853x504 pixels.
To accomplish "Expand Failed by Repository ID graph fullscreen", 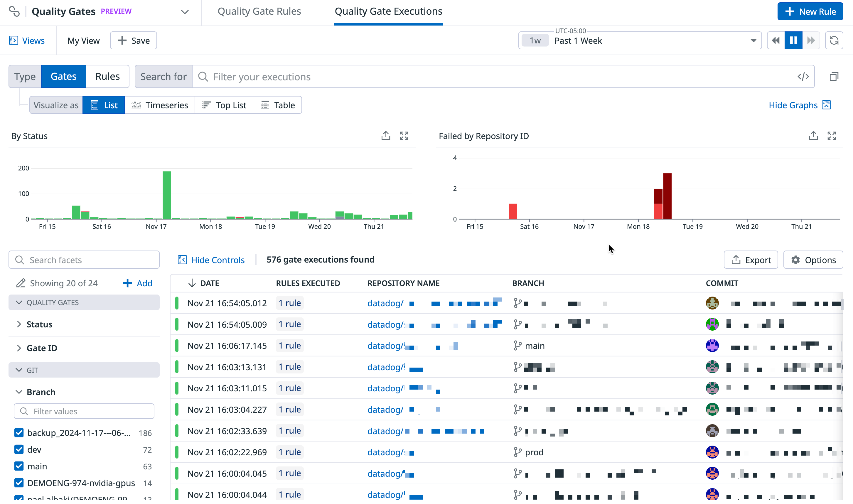I will point(831,136).
